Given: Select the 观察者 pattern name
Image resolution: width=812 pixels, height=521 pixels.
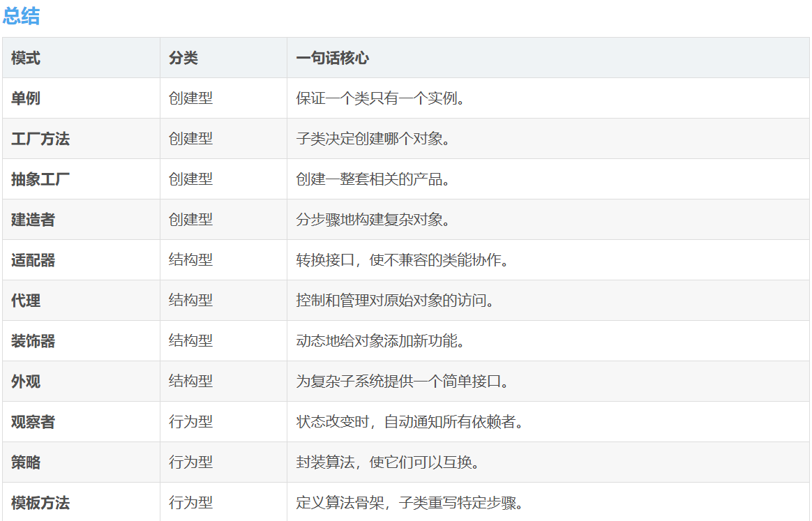Looking at the screenshot, I should point(33,422).
